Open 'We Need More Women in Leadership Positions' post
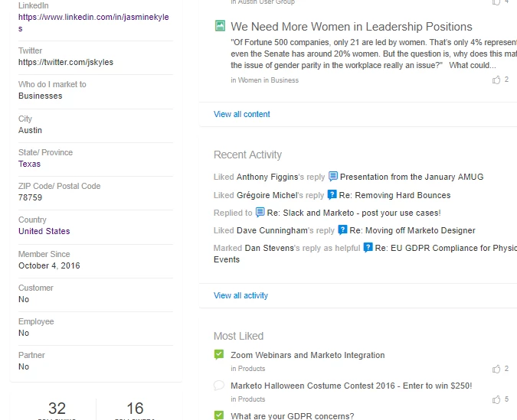Image resolution: width=517 pixels, height=420 pixels. (x=352, y=27)
